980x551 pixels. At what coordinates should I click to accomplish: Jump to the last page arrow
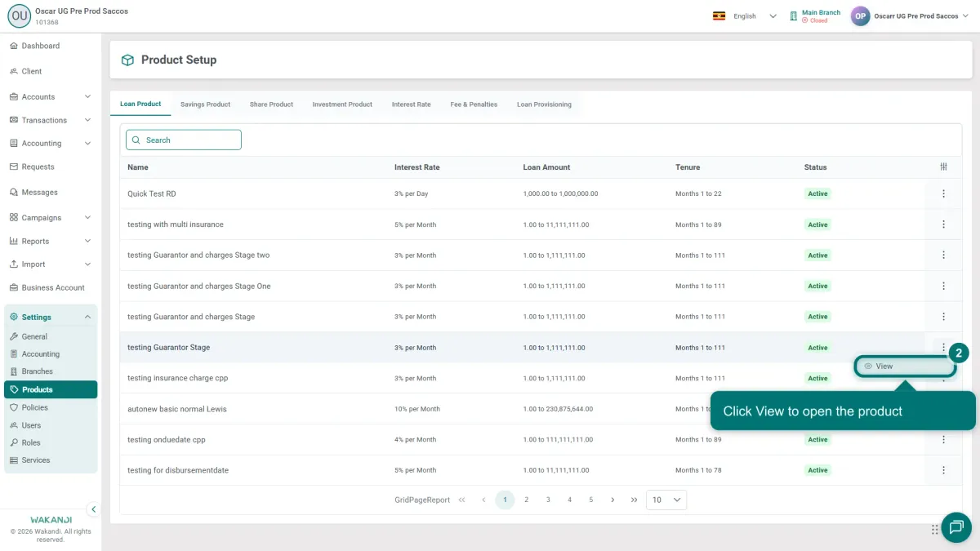(x=634, y=500)
